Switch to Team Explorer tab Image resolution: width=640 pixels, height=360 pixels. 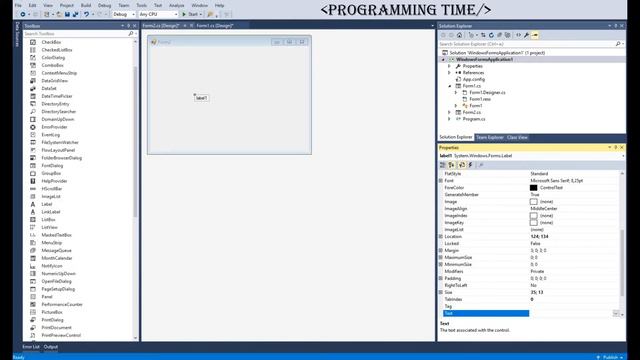pyautogui.click(x=490, y=138)
